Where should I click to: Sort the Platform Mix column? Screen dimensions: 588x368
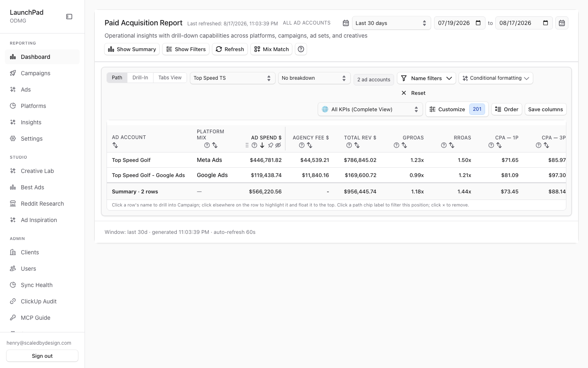(215, 145)
